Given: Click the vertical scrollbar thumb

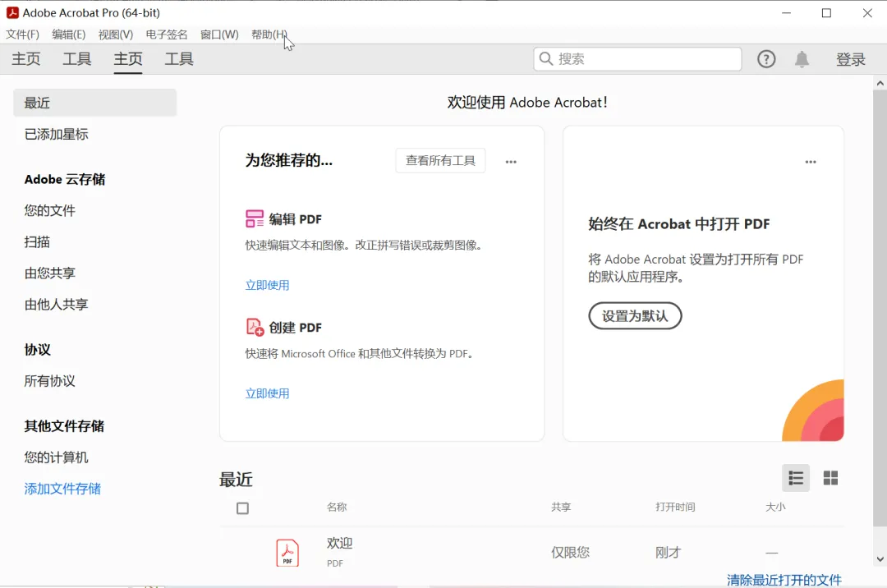Looking at the screenshot, I should pos(880,308).
